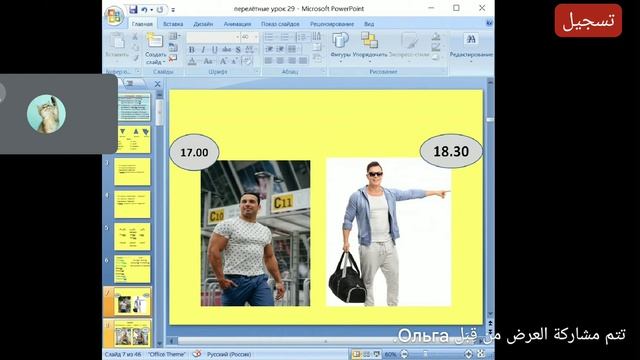Screen dimensions: 640x360
Task: Delete the current slide
Action: click(173, 58)
